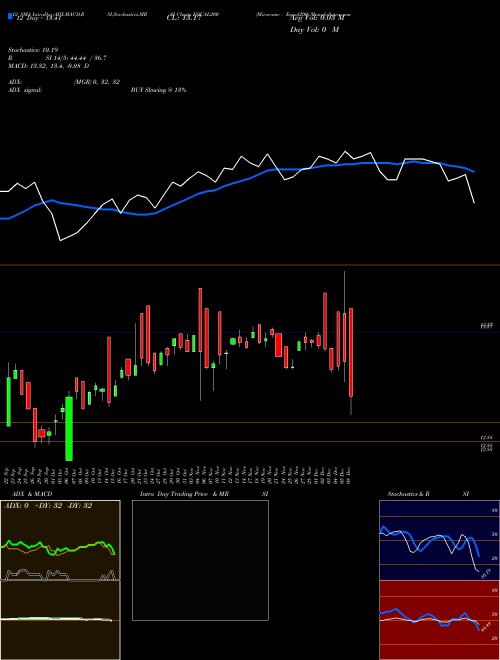Open the MACD chart panel below ADX
This screenshot has height=660, width=500.
60,620
